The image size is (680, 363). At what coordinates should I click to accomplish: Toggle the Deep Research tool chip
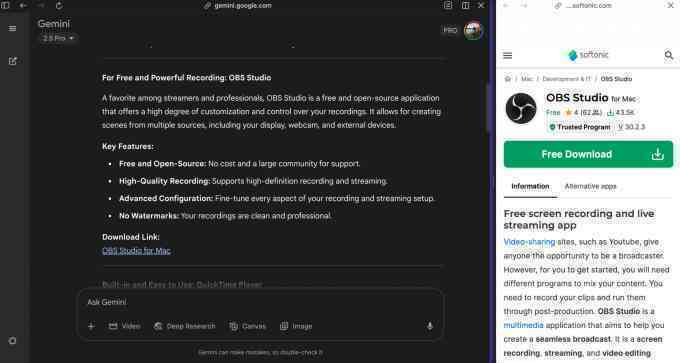(x=185, y=326)
